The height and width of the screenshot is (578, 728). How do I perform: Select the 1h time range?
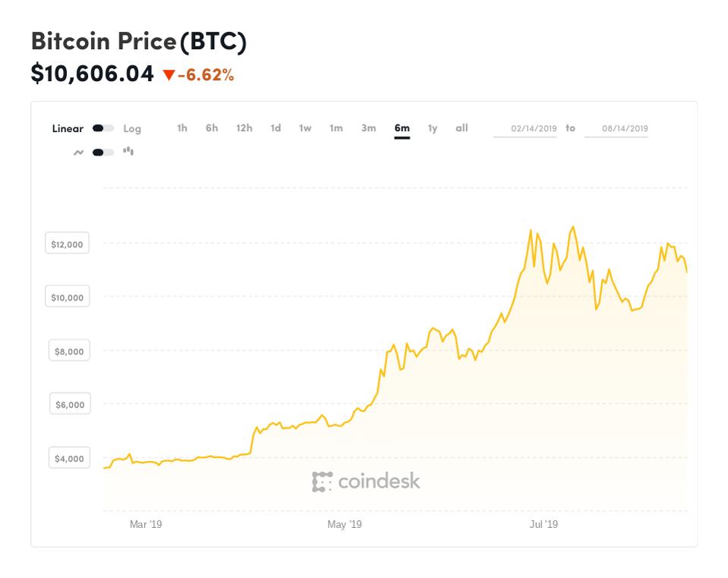tap(182, 128)
